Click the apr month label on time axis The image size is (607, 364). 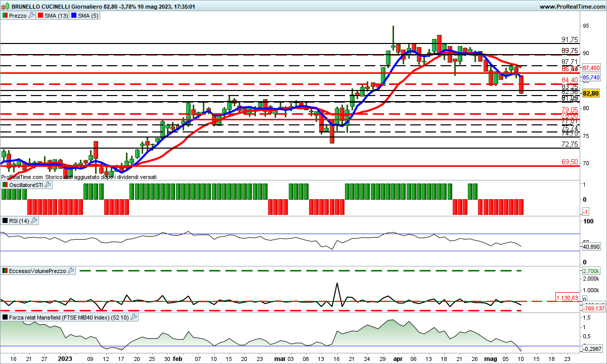(398, 358)
